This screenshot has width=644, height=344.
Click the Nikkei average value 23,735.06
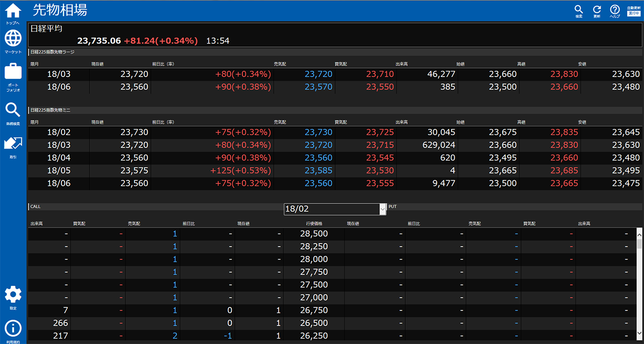tap(99, 40)
